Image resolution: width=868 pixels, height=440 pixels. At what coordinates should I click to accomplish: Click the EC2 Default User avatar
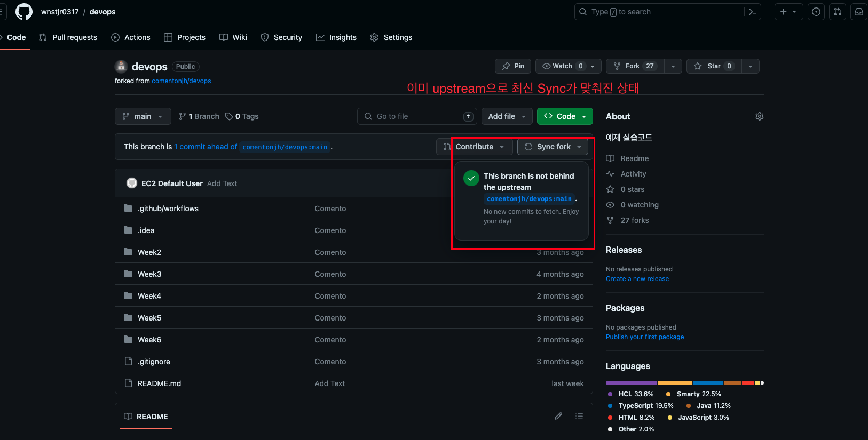[132, 183]
